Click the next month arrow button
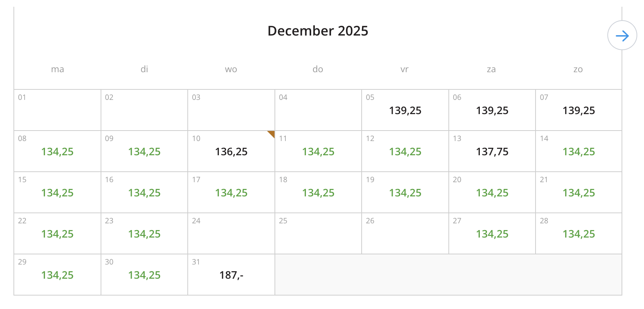The image size is (644, 309). (x=622, y=36)
